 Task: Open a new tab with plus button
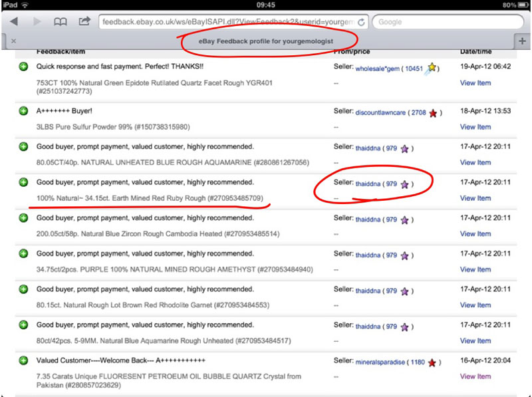pyautogui.click(x=522, y=41)
